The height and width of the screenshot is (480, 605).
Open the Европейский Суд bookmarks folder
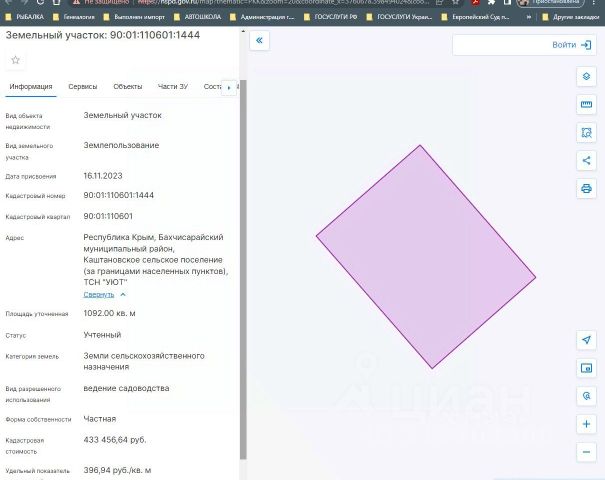point(476,17)
